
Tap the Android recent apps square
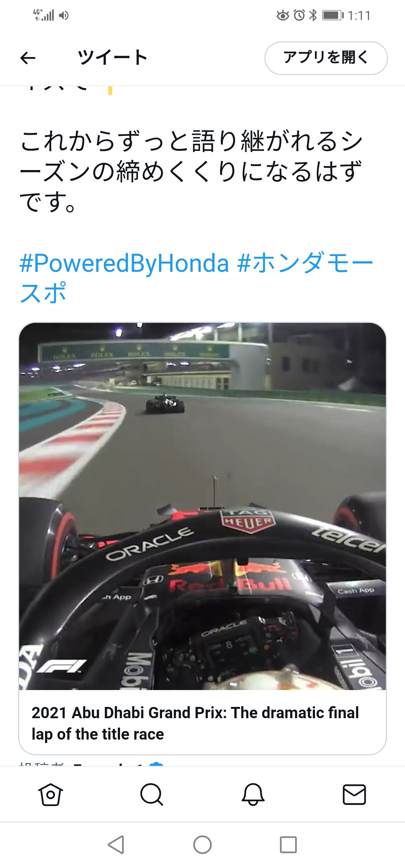tap(288, 845)
